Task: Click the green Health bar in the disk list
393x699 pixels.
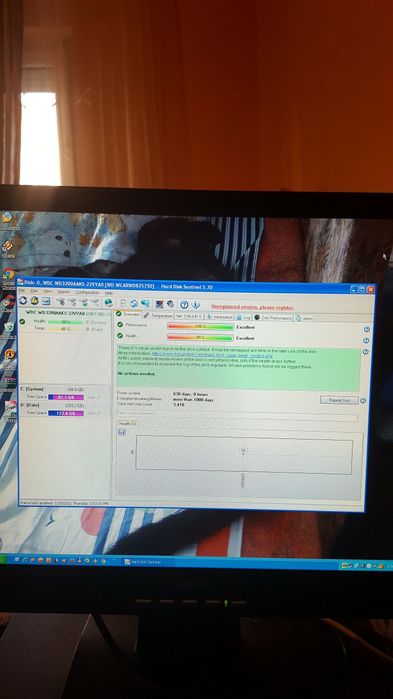Action: [66, 322]
